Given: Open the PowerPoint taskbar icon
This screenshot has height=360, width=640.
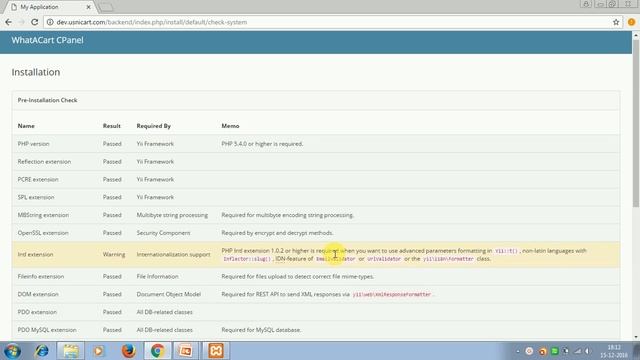Looking at the screenshot, I should pos(186,351).
